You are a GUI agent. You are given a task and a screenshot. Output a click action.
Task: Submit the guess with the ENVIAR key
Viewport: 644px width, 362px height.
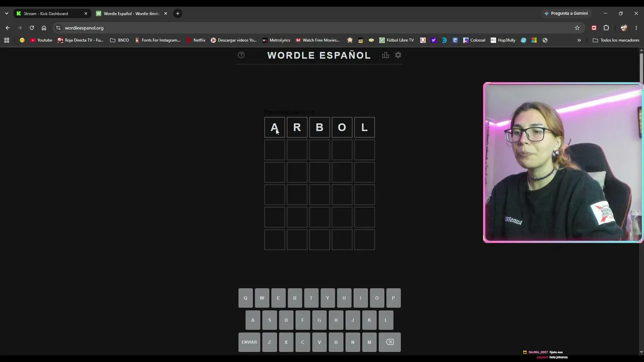point(249,342)
